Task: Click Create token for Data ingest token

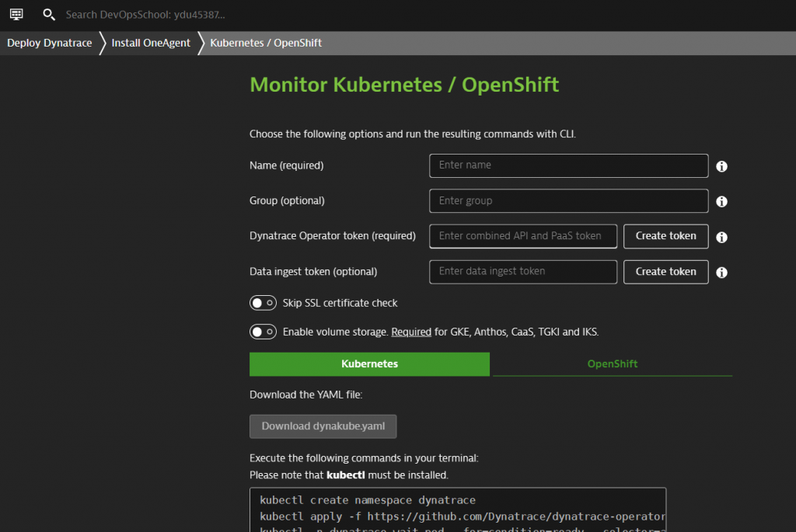Action: pos(665,272)
